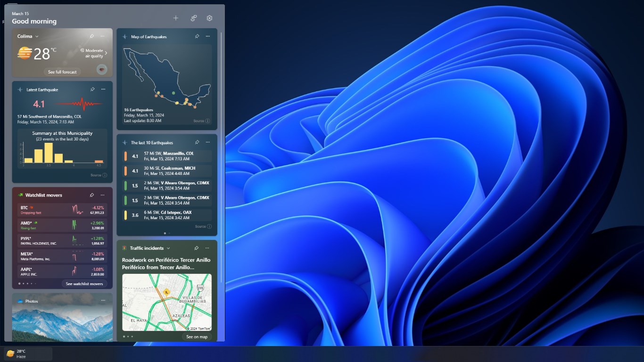Viewport: 644px width, 362px height.
Task: Open more options on Map of Earthquakes
Action: pos(207,36)
